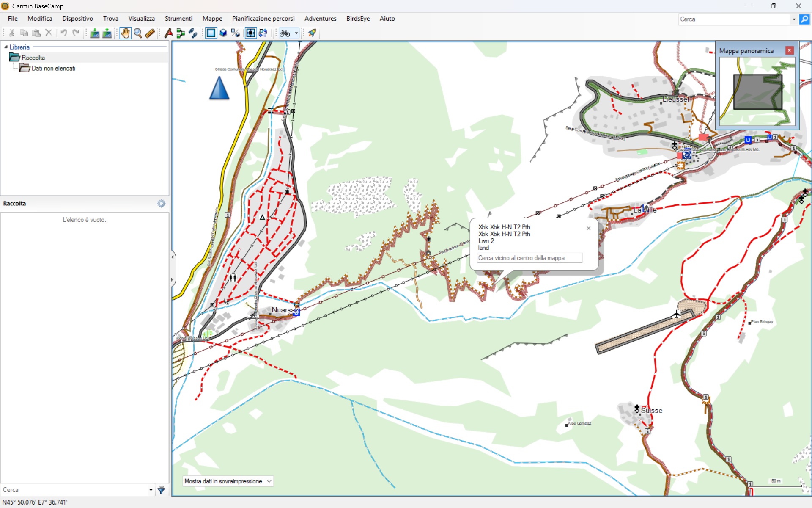Close the Mappa panoramica panel
Screen dimensions: 812x508
tap(789, 50)
